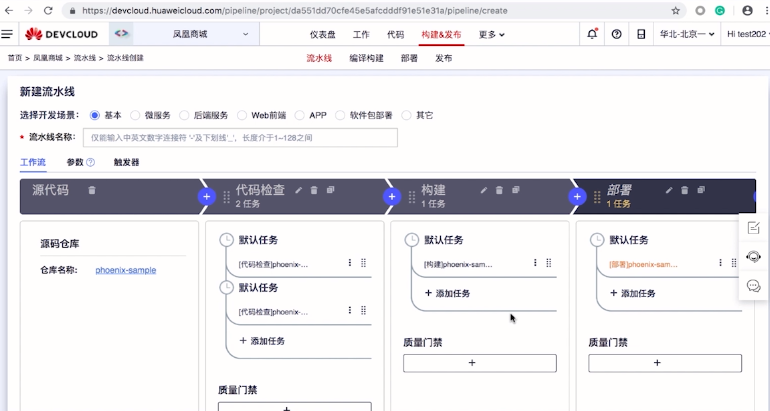Open the notifications bell
The height and width of the screenshot is (411, 770).
click(592, 34)
